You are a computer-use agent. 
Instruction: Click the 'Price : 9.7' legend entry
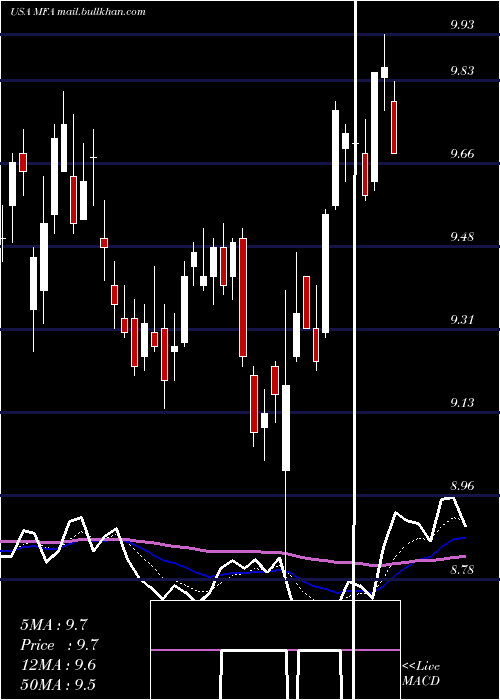pyautogui.click(x=59, y=645)
